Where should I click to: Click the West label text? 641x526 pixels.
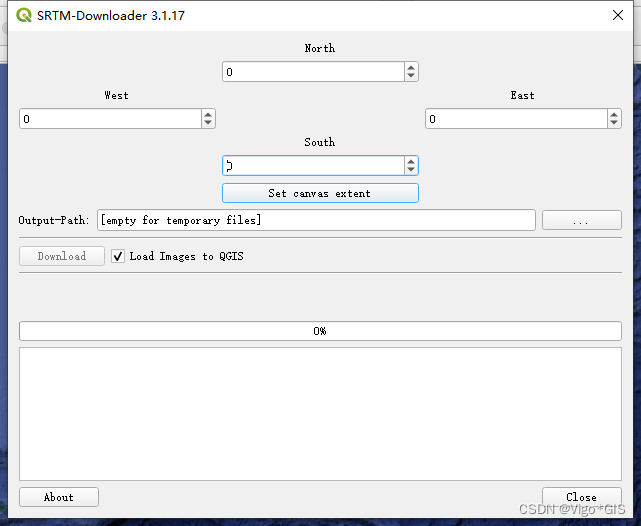[117, 95]
